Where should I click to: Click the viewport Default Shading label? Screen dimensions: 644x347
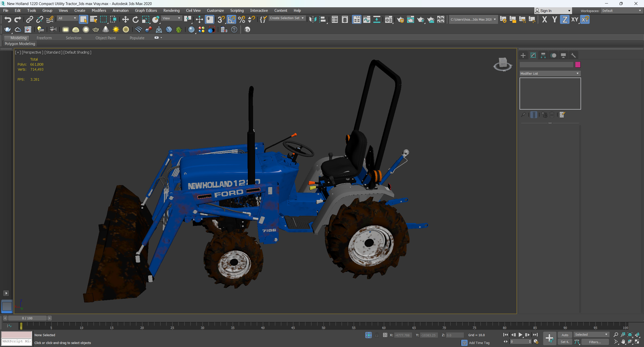[x=77, y=52]
